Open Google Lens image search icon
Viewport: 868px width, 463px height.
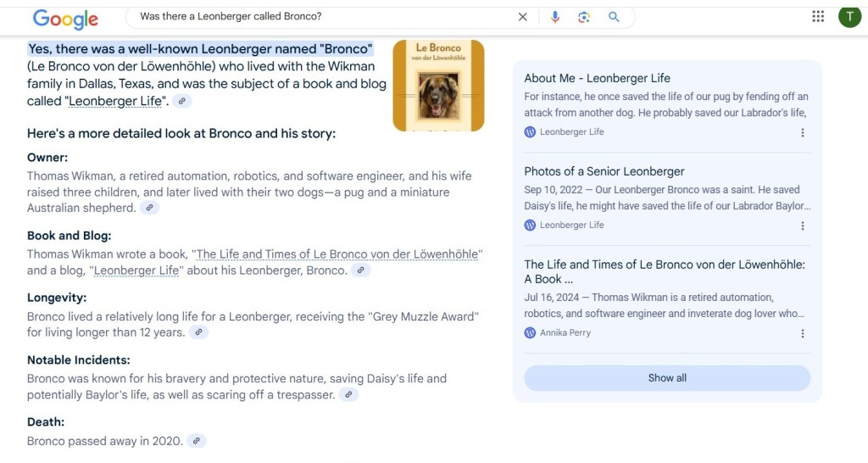click(584, 17)
